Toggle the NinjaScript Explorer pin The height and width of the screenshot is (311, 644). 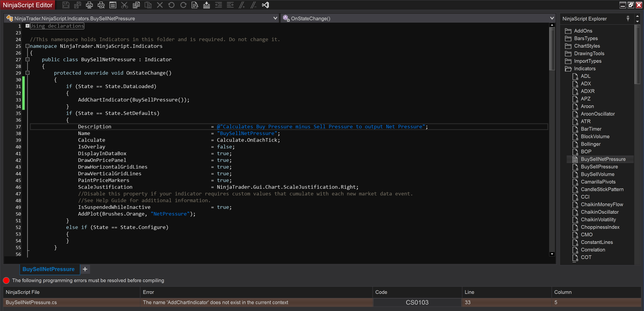click(x=628, y=18)
